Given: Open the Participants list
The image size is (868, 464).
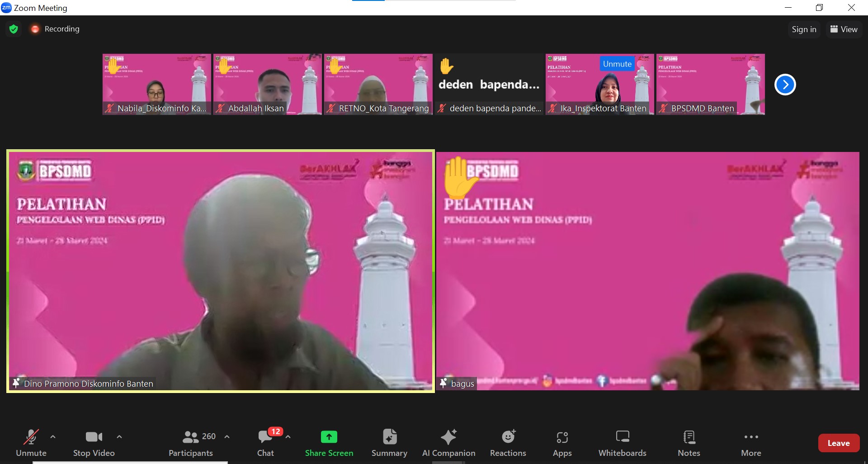Looking at the screenshot, I should click(191, 443).
